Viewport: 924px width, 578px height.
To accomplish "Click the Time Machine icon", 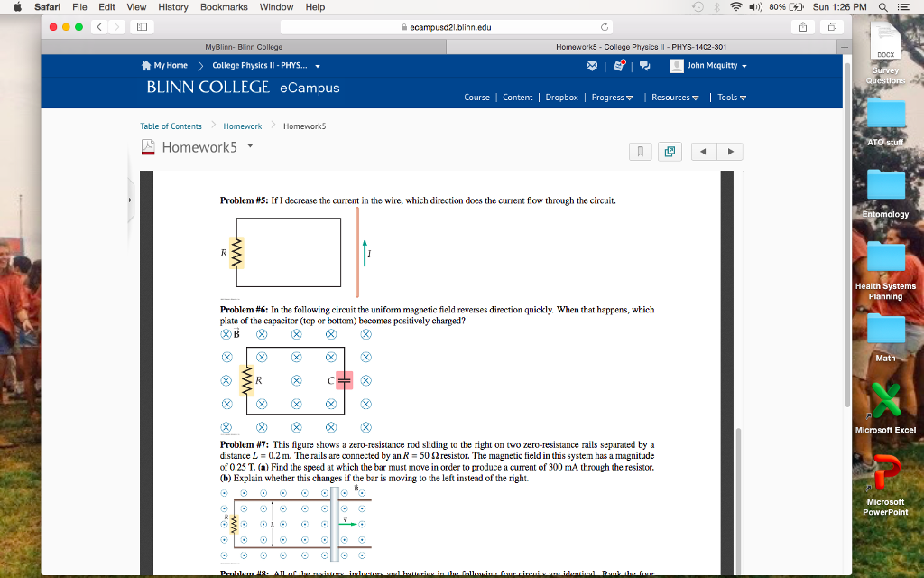I will pyautogui.click(x=698, y=7).
